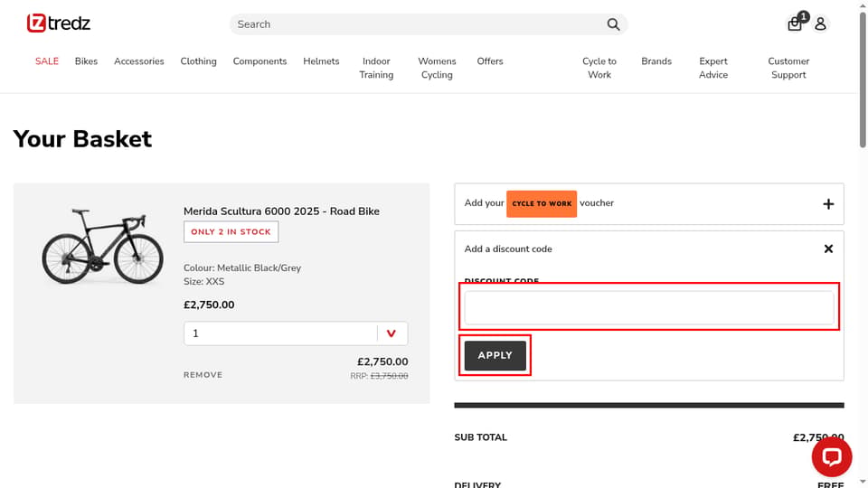Apply the discount code

[495, 355]
